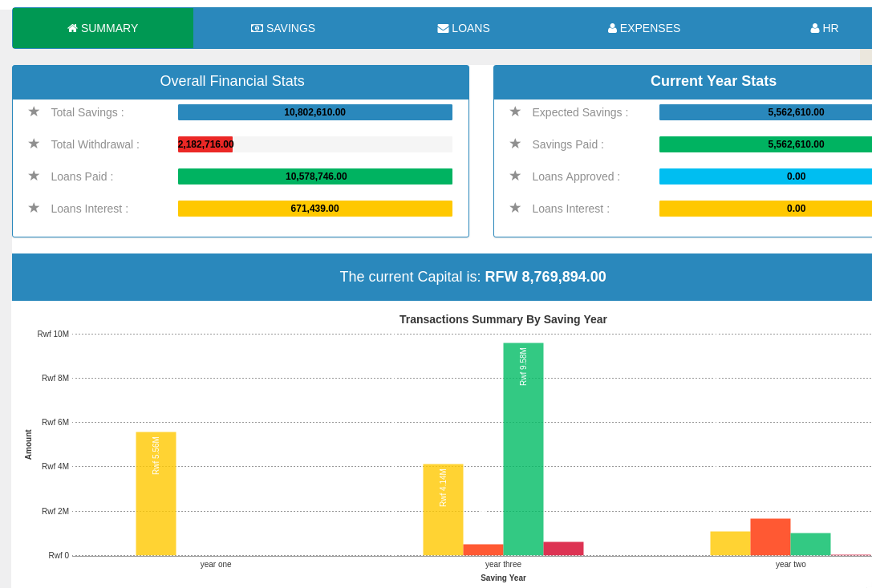872x588 pixels.
Task: Click the user icon beside HR
Action: [815, 28]
